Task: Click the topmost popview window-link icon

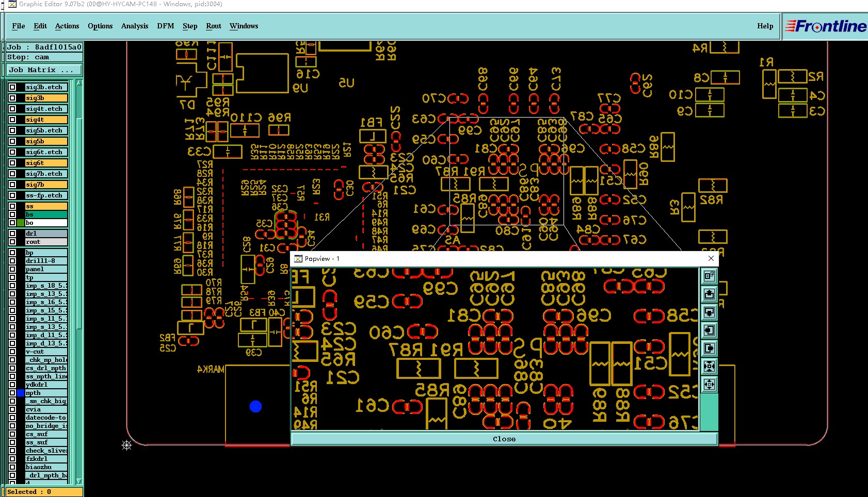Action: tap(709, 276)
